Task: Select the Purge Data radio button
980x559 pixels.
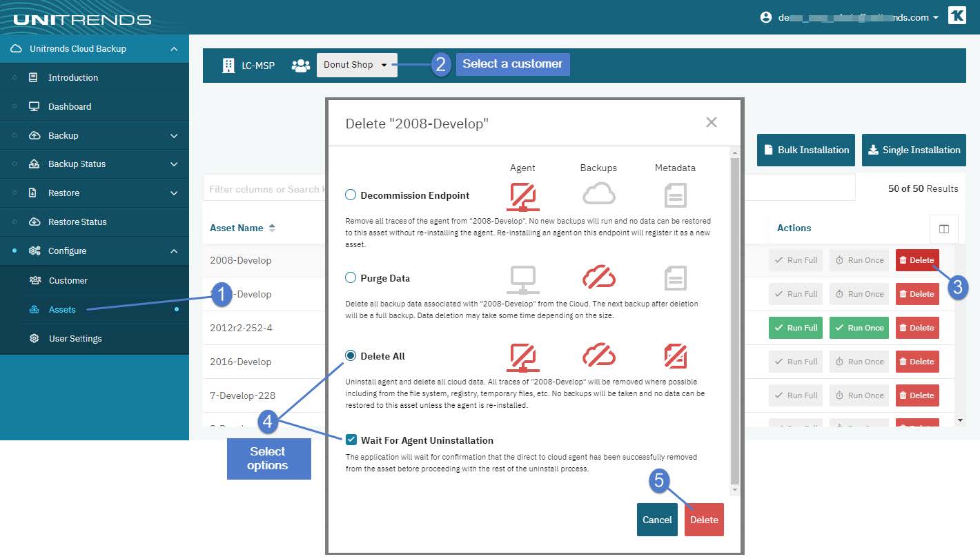Action: pyautogui.click(x=351, y=278)
